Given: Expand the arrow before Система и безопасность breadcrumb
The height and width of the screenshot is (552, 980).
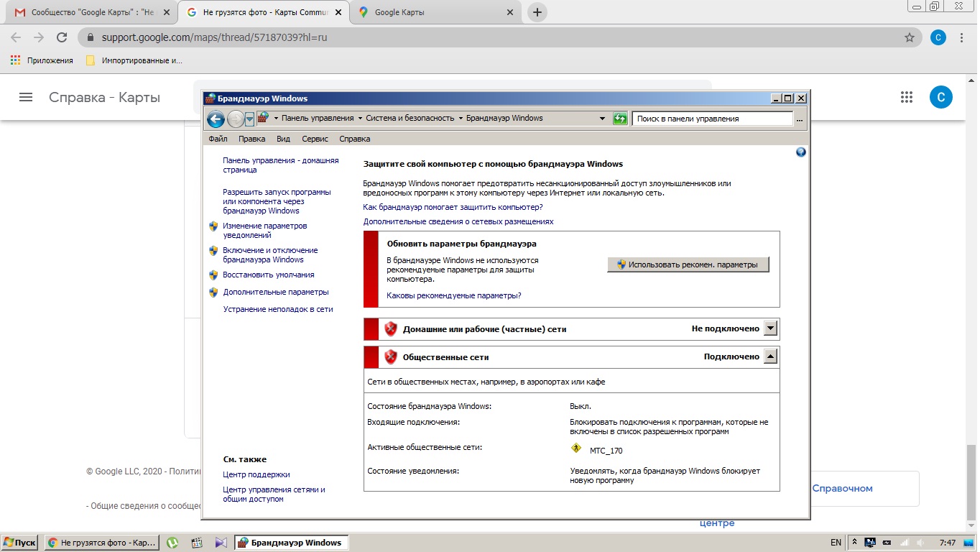Looking at the screenshot, I should point(360,119).
